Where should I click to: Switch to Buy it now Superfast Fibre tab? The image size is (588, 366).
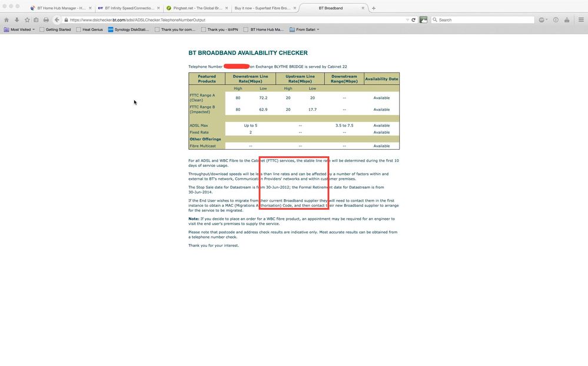(265, 8)
